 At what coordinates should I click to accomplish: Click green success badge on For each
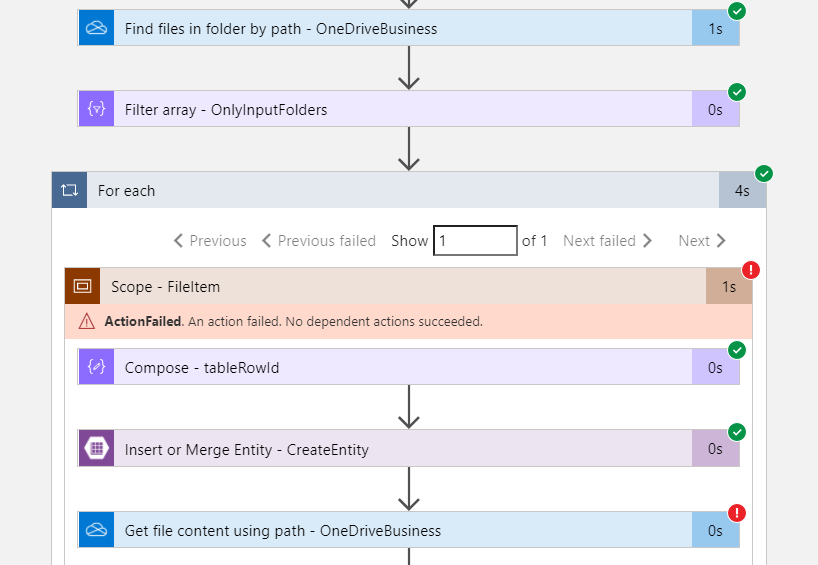(764, 174)
